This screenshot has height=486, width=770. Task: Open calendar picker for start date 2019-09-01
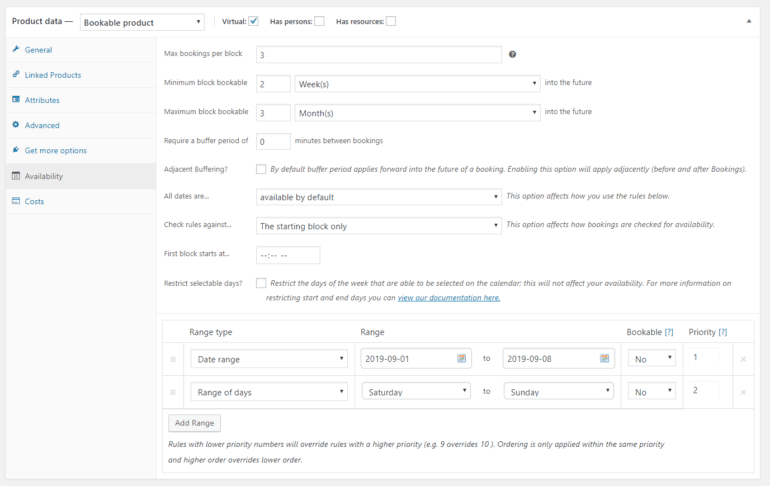(x=462, y=358)
